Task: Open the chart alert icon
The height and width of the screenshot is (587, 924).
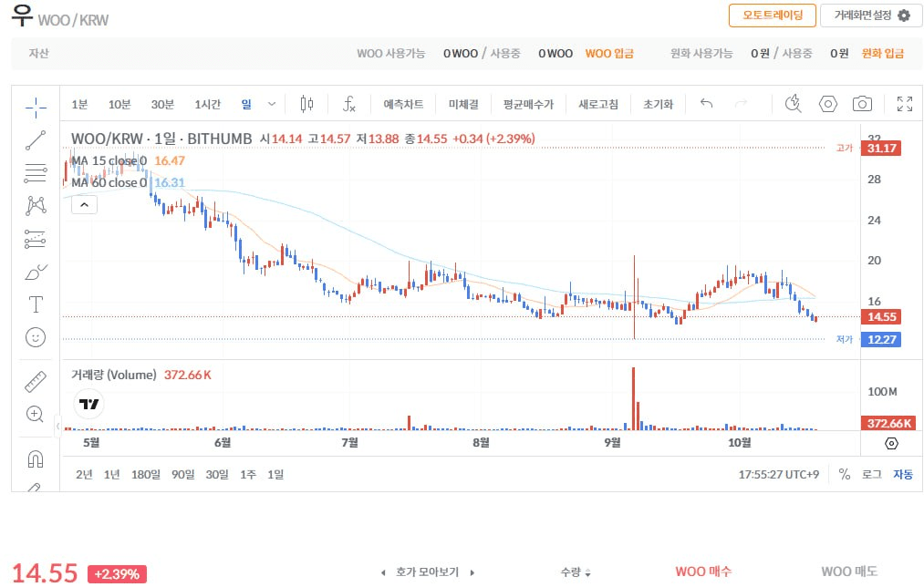Action: coord(794,104)
